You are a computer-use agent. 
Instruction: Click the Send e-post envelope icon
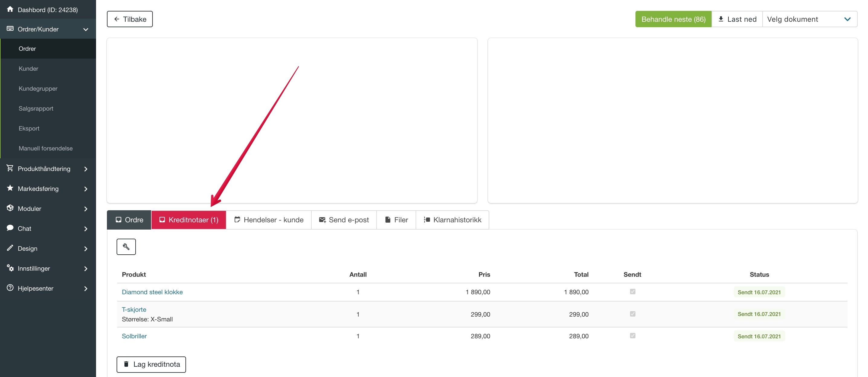(x=322, y=220)
